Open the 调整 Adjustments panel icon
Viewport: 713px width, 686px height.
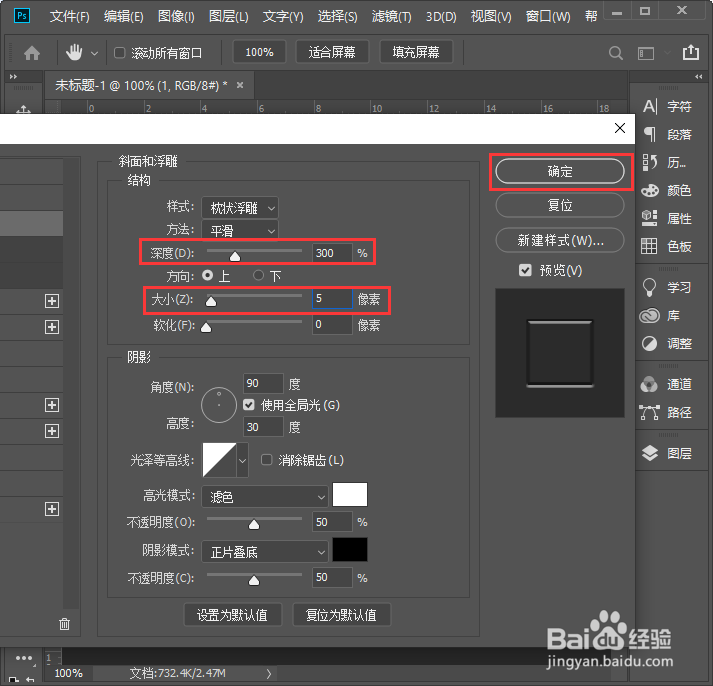point(649,343)
